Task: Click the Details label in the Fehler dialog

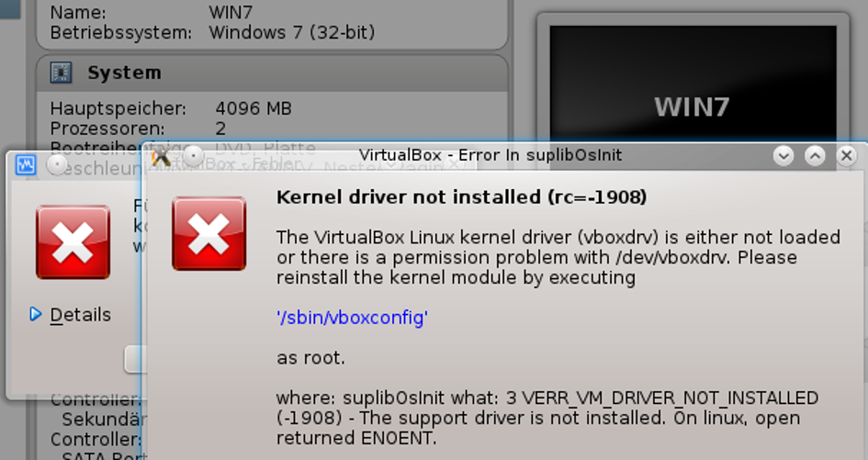Action: (80, 315)
